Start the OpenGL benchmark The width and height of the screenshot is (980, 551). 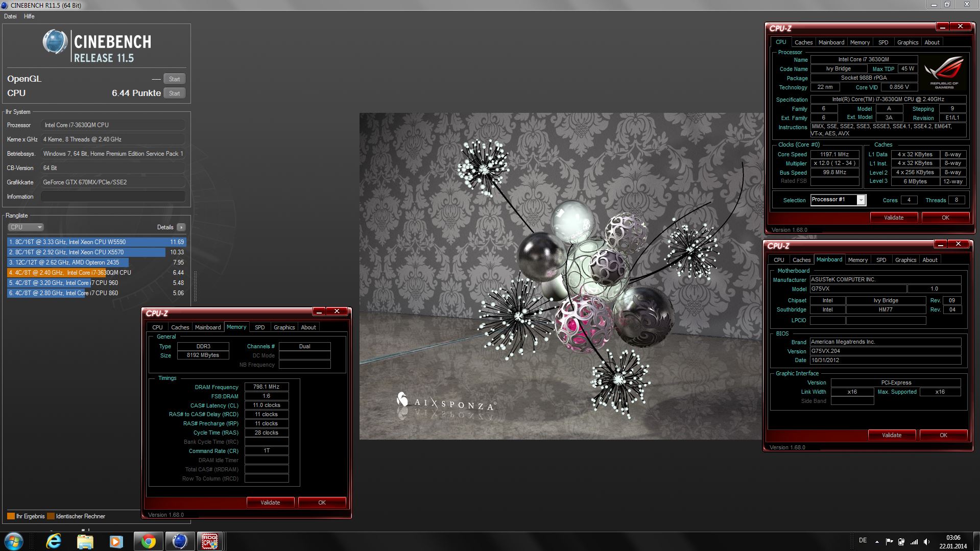click(x=174, y=79)
